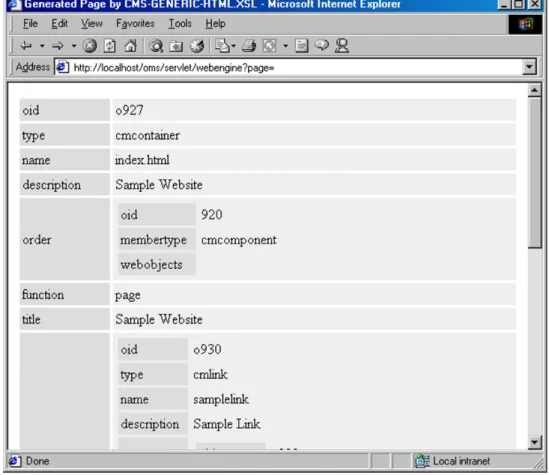Open the History pane icon
The width and height of the screenshot is (549, 475).
tap(197, 46)
